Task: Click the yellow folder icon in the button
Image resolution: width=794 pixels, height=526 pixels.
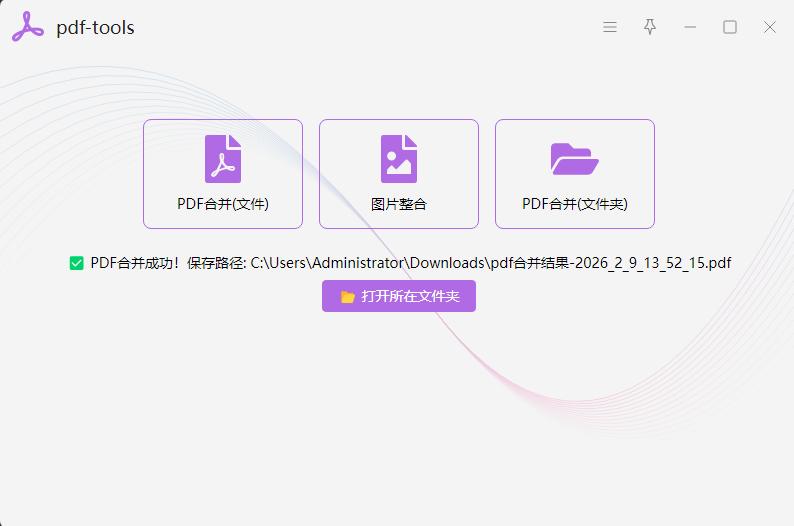Action: [348, 297]
